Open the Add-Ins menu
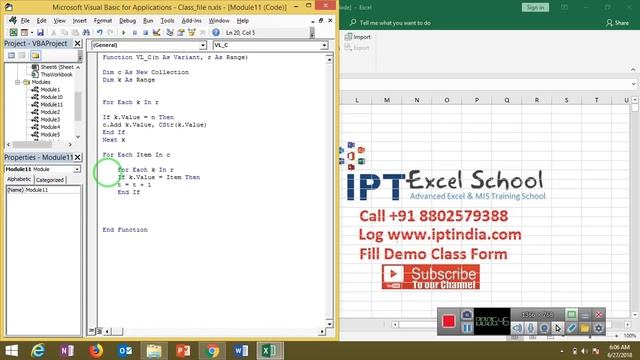This screenshot has width=640, height=360. point(191,20)
